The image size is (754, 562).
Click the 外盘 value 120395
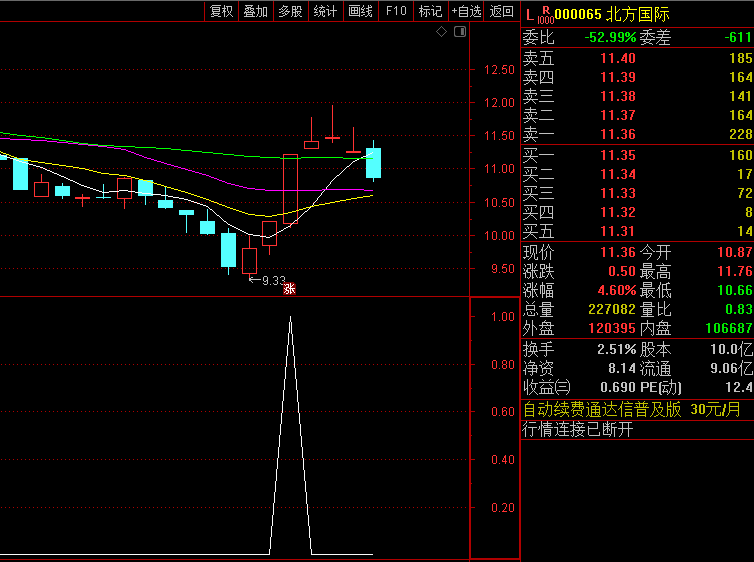(x=612, y=328)
